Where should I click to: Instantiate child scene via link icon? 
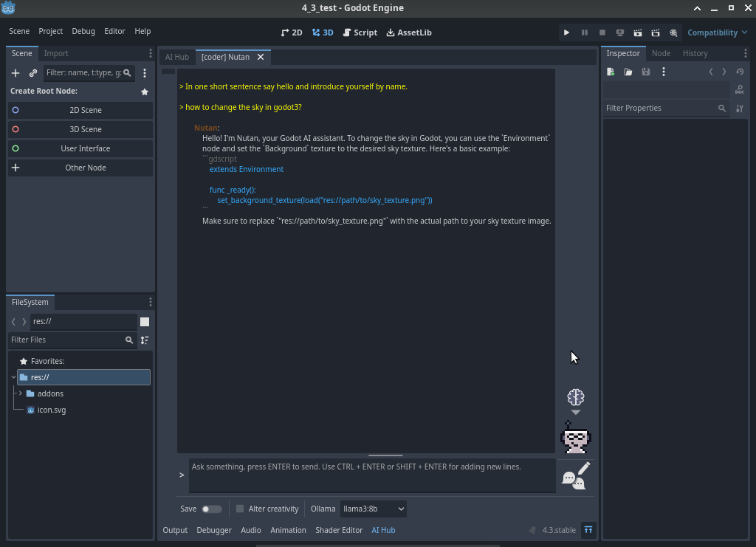[x=32, y=73]
